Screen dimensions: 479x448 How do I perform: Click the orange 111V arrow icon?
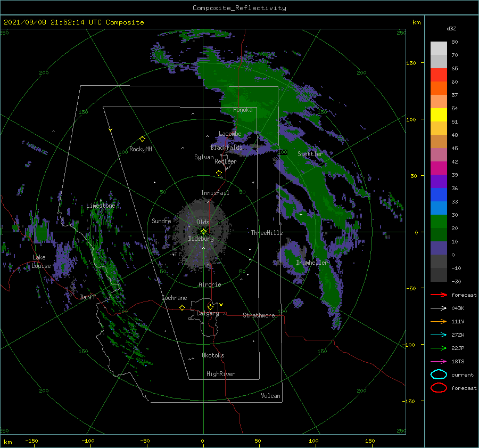[439, 321]
